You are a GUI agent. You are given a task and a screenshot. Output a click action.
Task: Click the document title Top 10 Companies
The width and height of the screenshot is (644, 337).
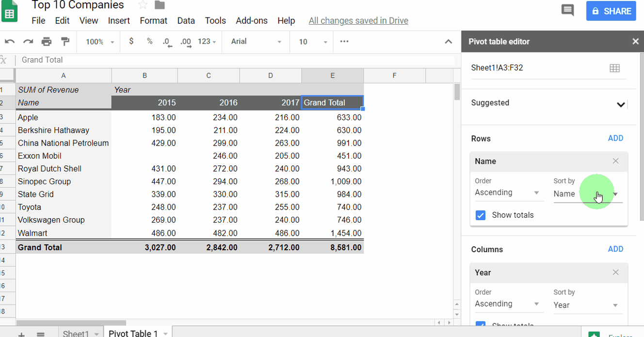(78, 5)
